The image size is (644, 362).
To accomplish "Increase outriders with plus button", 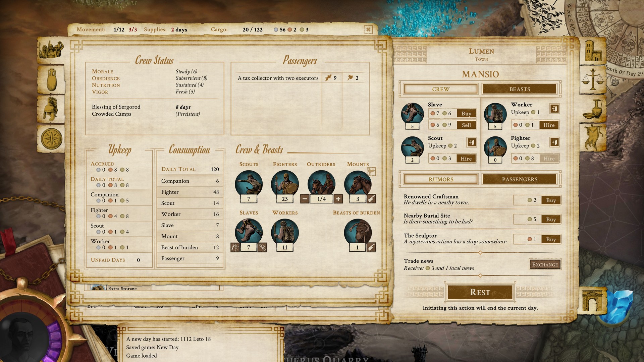I will point(338,199).
